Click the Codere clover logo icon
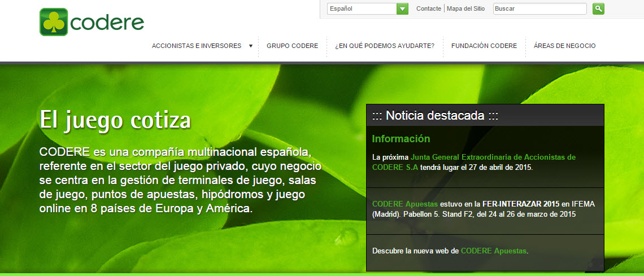This screenshot has height=276, width=644. (x=54, y=22)
